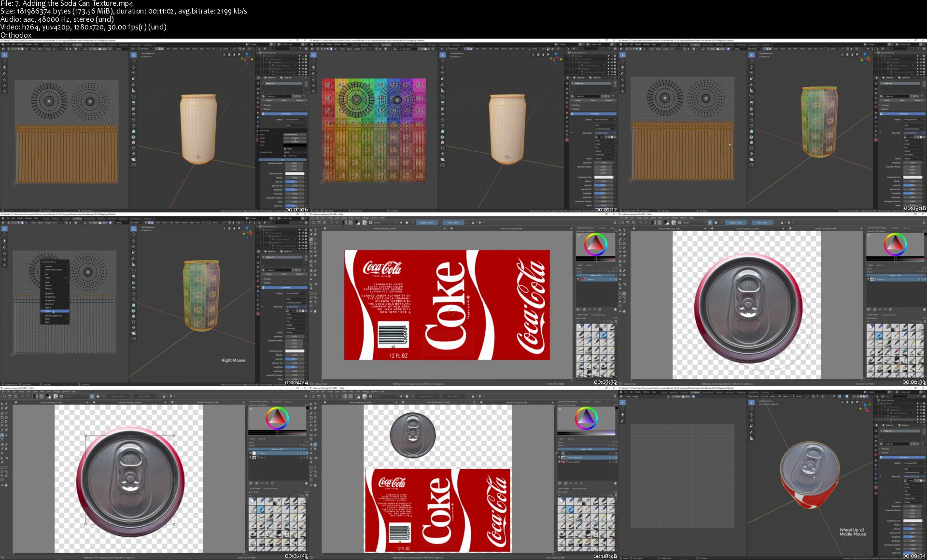
Task: Toggle Layer 1 visibility eye in 00:05:30 frame
Action: tap(577, 279)
